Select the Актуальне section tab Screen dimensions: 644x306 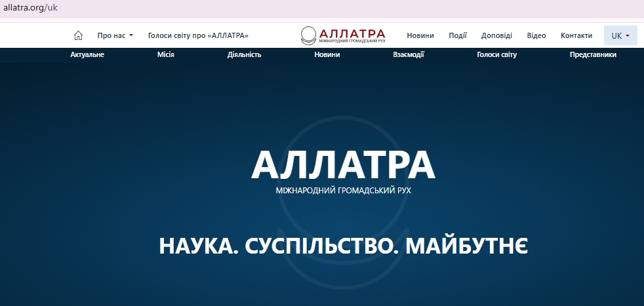pos(87,55)
